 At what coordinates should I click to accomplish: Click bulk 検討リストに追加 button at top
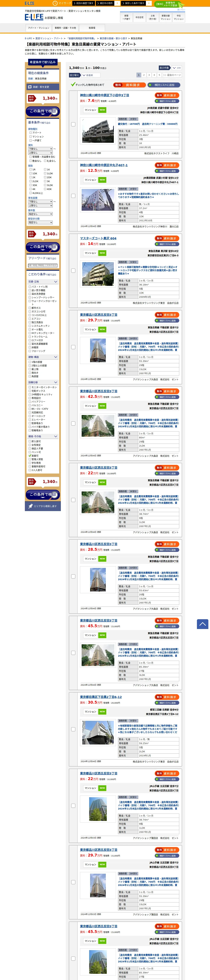164,85
